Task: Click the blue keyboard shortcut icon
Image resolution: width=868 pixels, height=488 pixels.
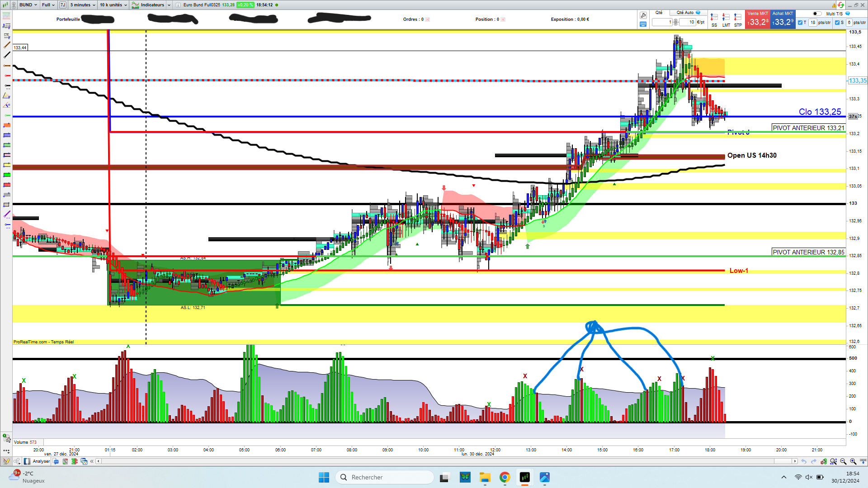Action: [x=643, y=24]
